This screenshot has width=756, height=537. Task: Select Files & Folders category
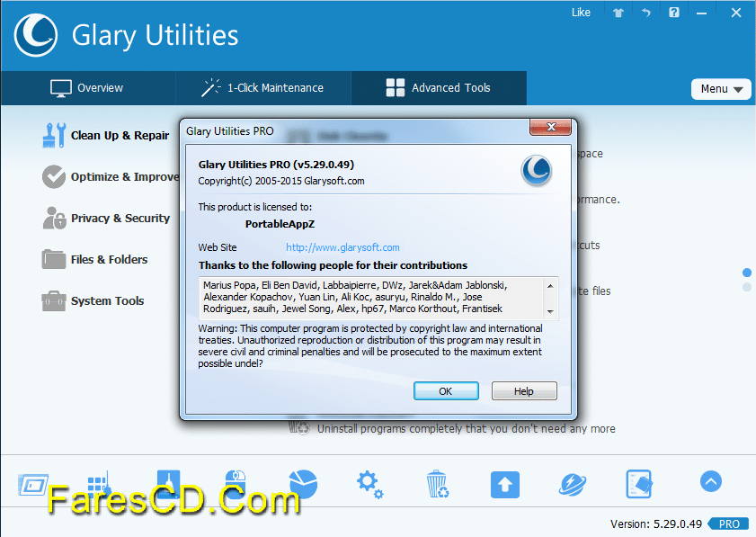coord(109,260)
